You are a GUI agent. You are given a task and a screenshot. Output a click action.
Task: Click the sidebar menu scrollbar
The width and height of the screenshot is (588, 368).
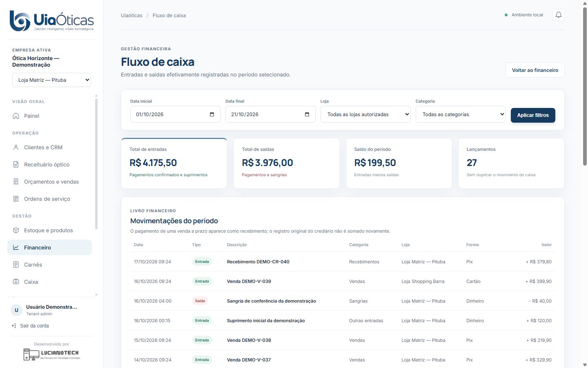coord(96,164)
